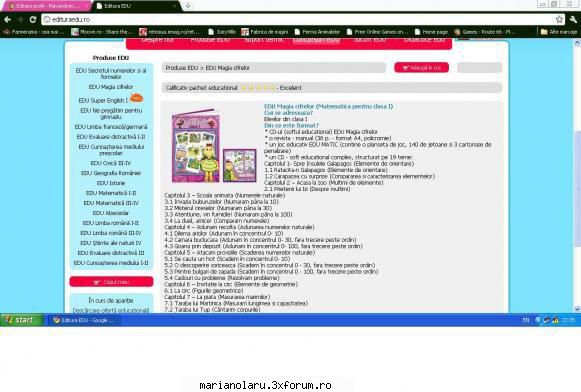
Task: Click the EDU Magia cifrelor title heading
Action: pos(328,106)
